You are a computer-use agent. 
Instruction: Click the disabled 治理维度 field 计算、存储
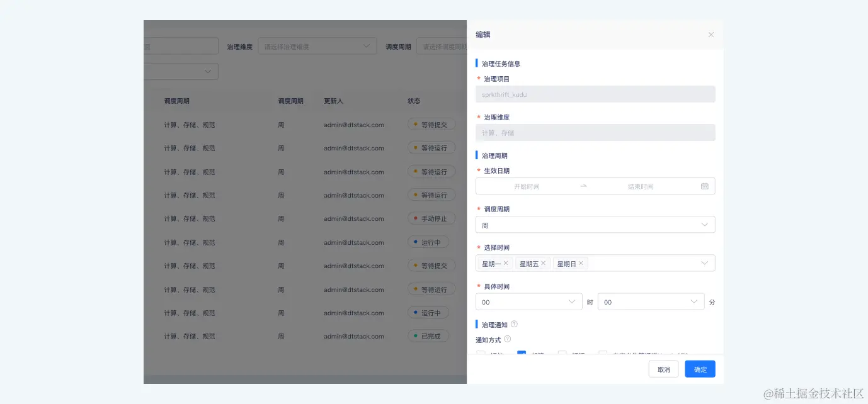595,133
